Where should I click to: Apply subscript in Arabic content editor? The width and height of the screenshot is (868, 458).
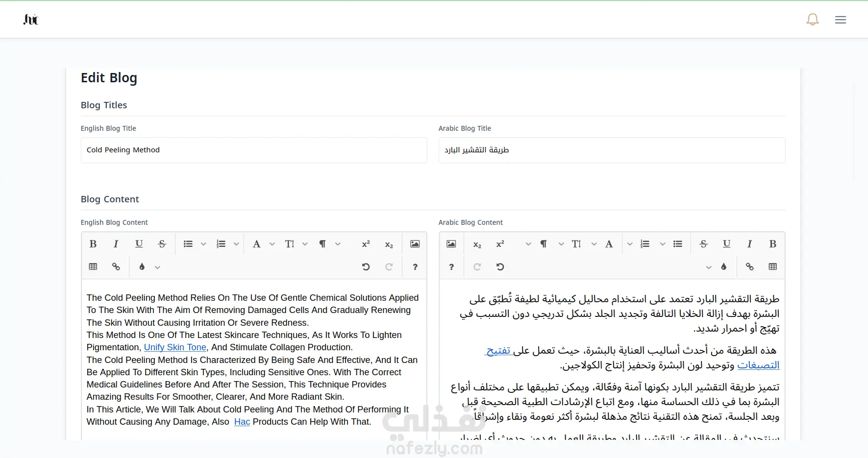pyautogui.click(x=477, y=244)
